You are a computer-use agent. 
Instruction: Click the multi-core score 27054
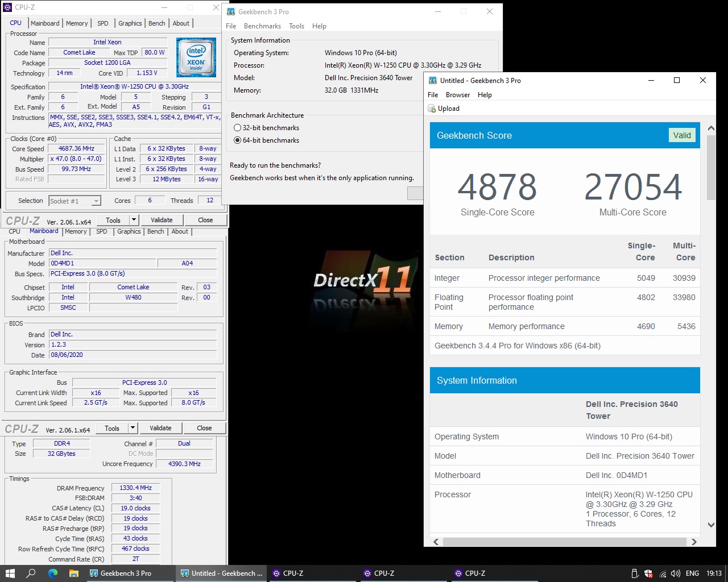coord(633,187)
